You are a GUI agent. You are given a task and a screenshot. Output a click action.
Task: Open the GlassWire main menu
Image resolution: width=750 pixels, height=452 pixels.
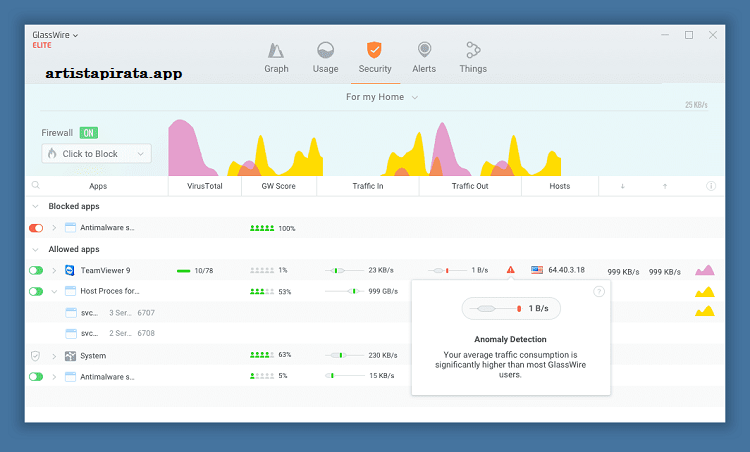(54, 35)
